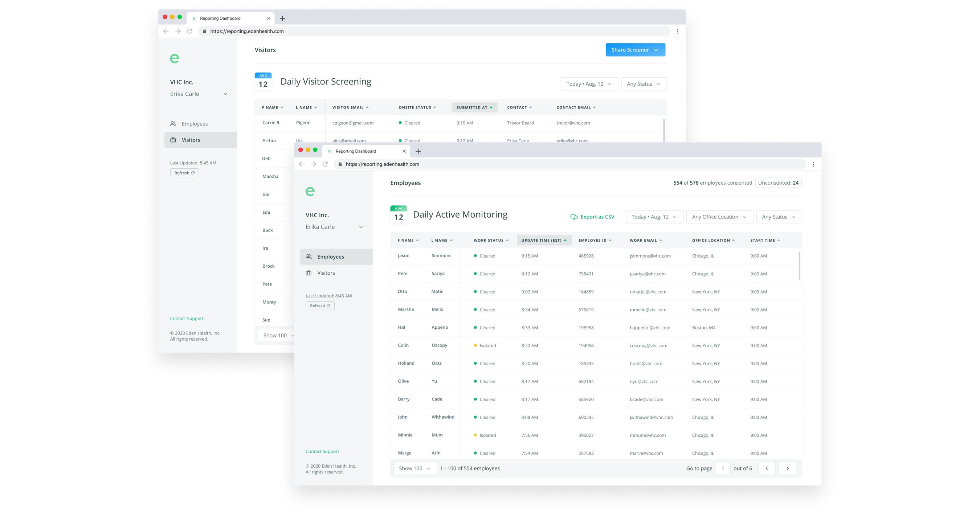Click Export as CSV cloud icon
Image resolution: width=980 pixels, height=513 pixels.
574,217
